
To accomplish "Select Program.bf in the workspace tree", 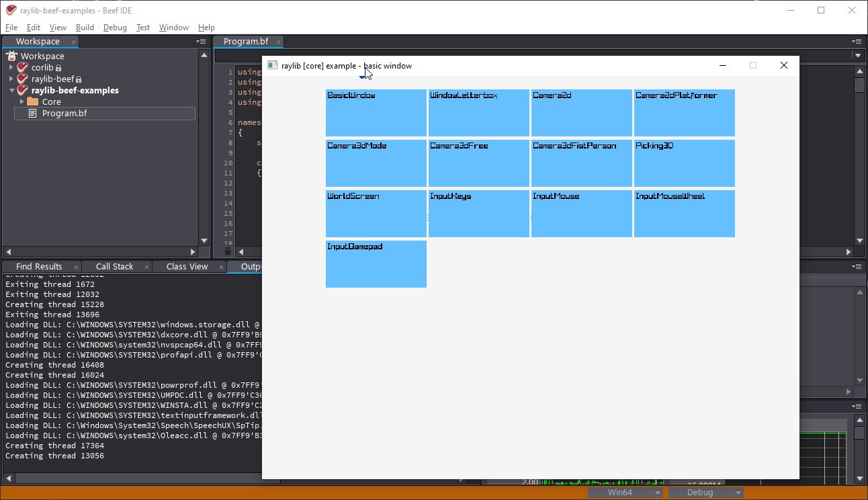I will (x=105, y=114).
